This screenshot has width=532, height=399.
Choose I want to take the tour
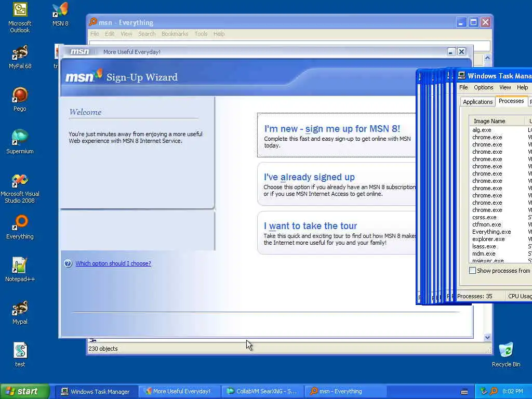pos(337,233)
